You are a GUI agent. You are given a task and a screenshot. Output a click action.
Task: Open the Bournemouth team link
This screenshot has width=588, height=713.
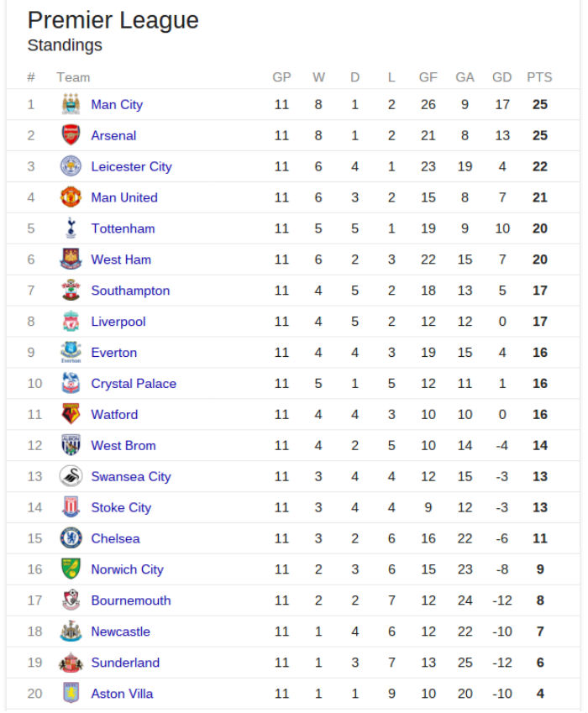point(130,600)
